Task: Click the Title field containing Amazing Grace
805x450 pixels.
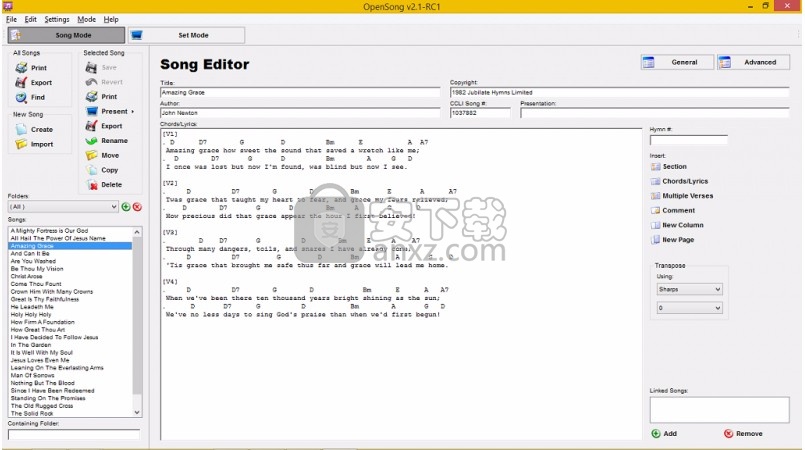Action: point(300,92)
